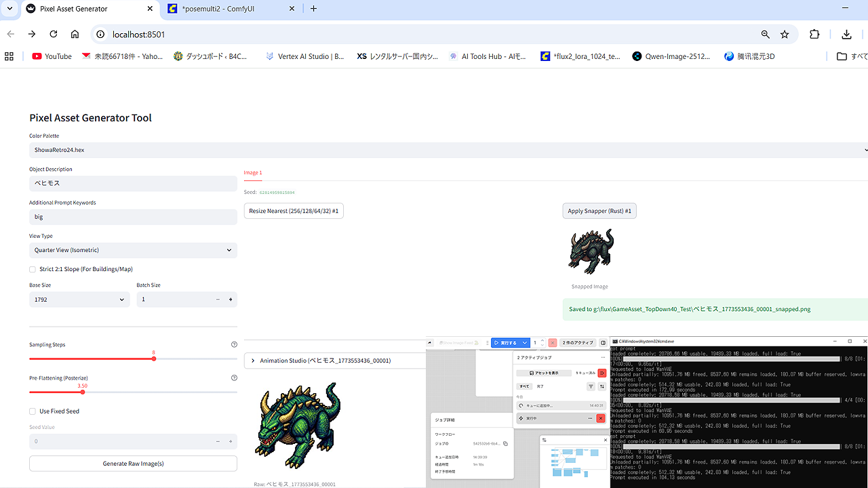Open the job list filter icon
This screenshot has height=488, width=868.
[591, 386]
